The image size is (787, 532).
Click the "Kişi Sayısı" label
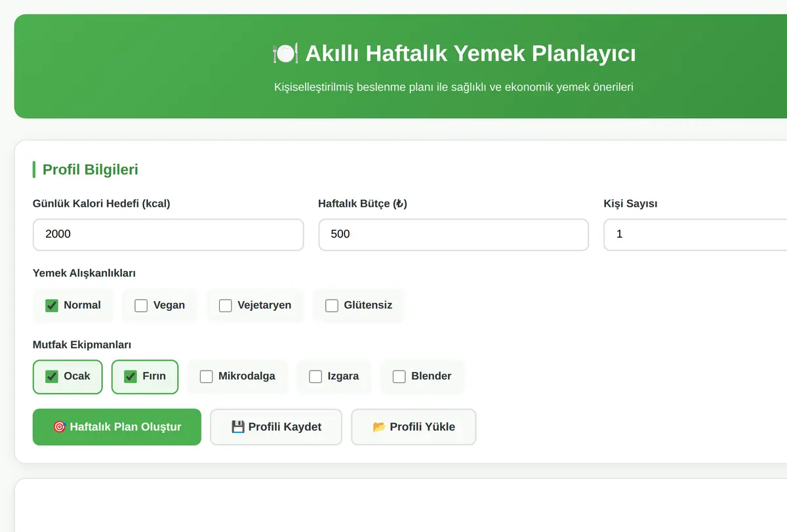(x=630, y=204)
